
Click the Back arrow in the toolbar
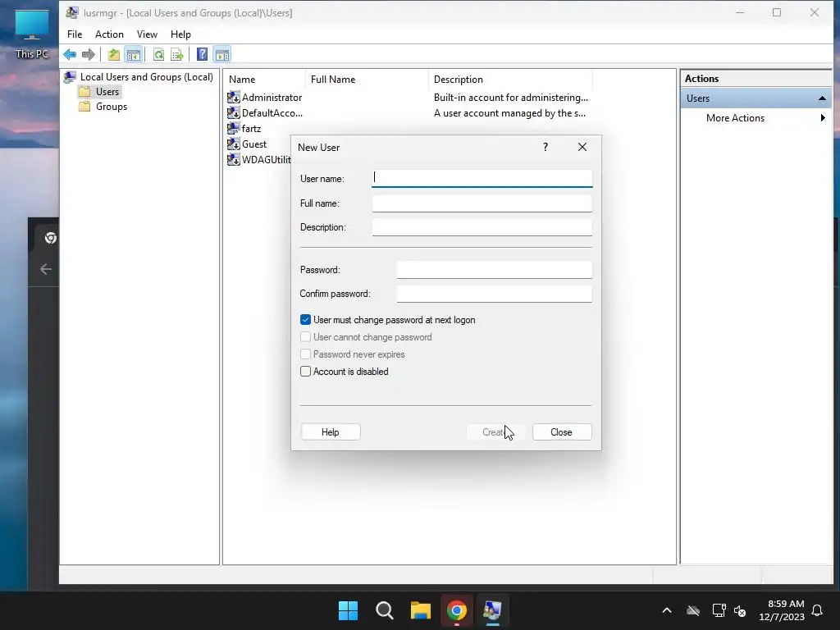click(x=70, y=54)
